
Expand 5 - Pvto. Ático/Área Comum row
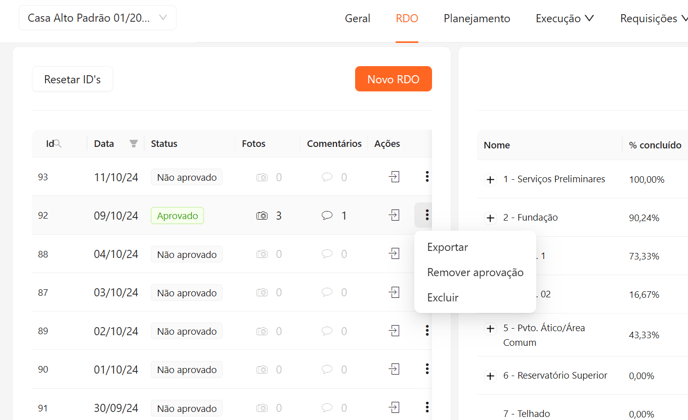point(490,328)
